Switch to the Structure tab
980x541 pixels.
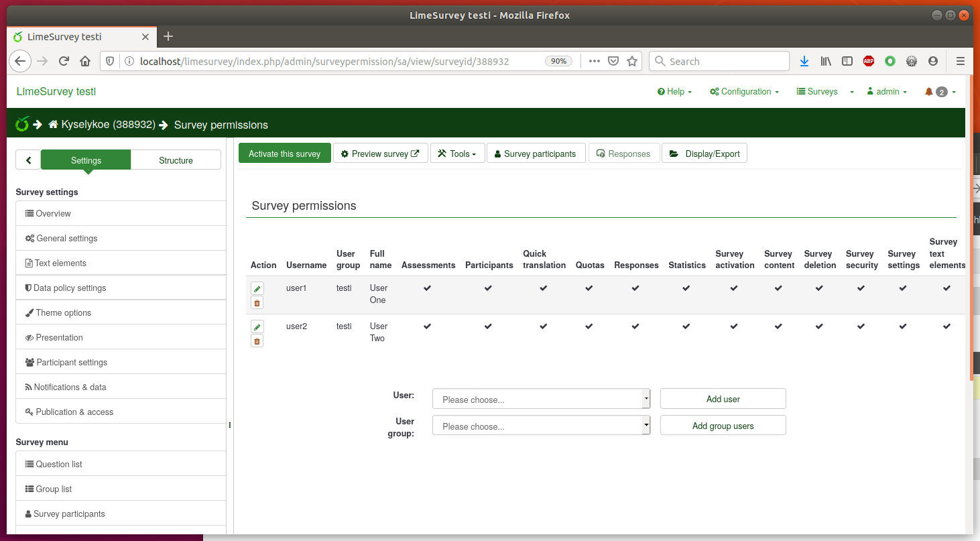(x=176, y=160)
